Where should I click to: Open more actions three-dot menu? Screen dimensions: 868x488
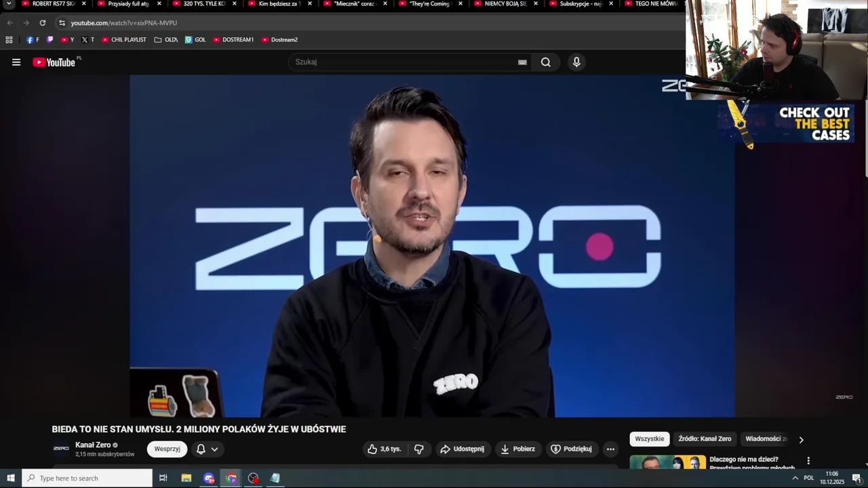click(610, 449)
